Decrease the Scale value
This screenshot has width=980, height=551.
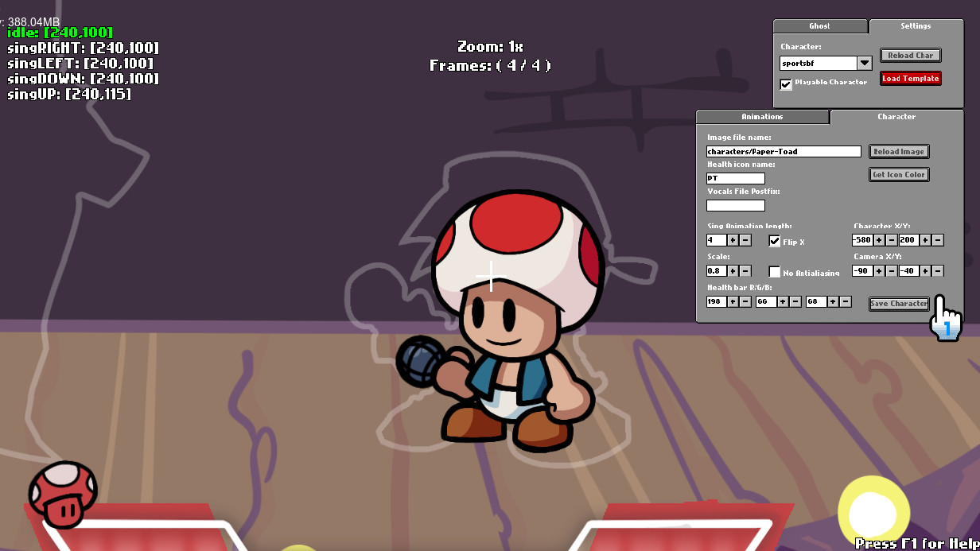pos(745,270)
